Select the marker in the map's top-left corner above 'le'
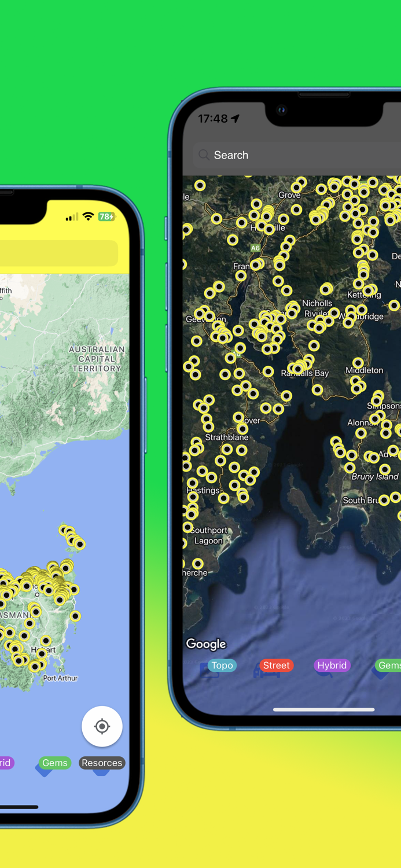This screenshot has height=868, width=401. 200,185
